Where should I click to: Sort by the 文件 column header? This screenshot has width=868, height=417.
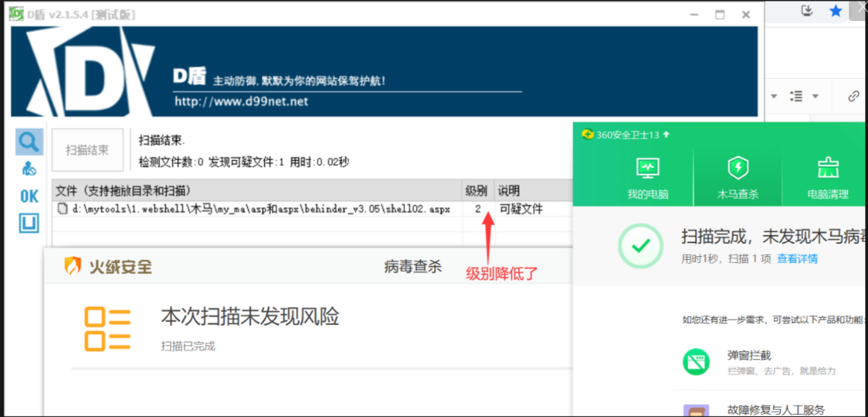(x=257, y=190)
